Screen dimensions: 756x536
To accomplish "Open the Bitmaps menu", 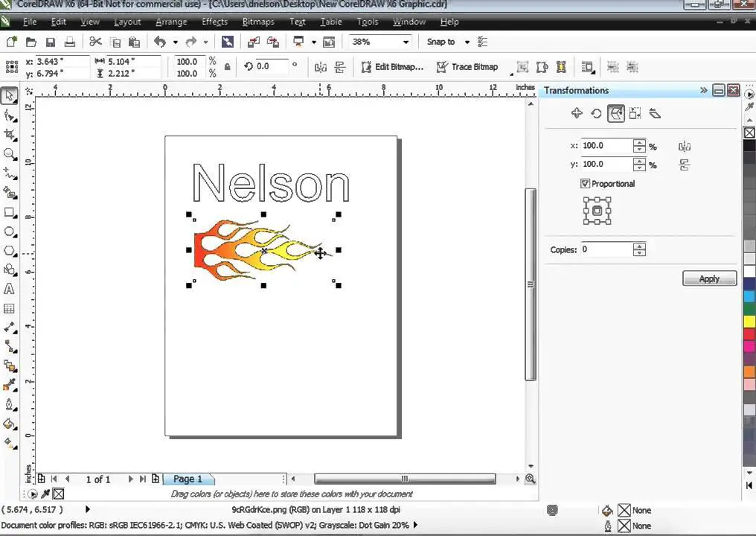I will (258, 21).
